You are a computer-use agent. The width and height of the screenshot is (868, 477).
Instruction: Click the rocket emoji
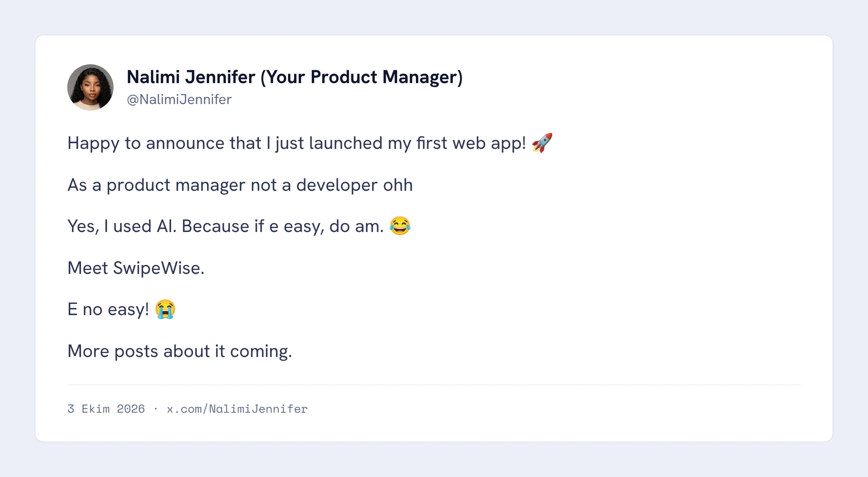pos(542,143)
